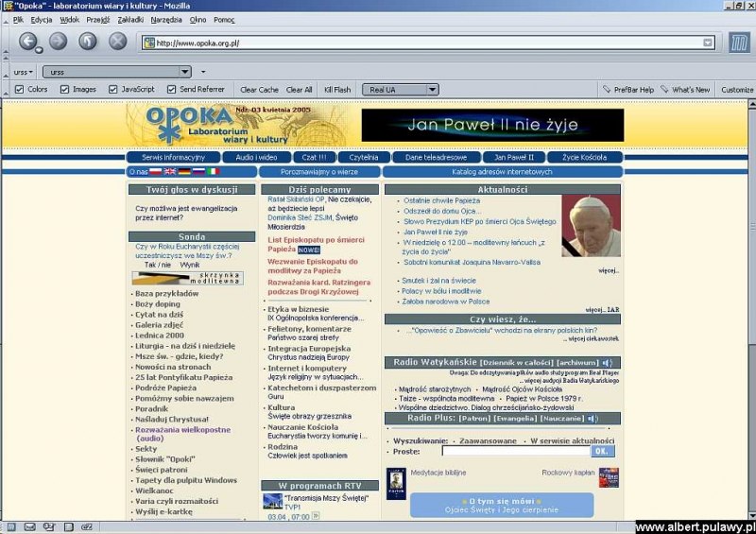The image size is (756, 534).
Task: Open the O tym się mówi box
Action: (x=502, y=505)
